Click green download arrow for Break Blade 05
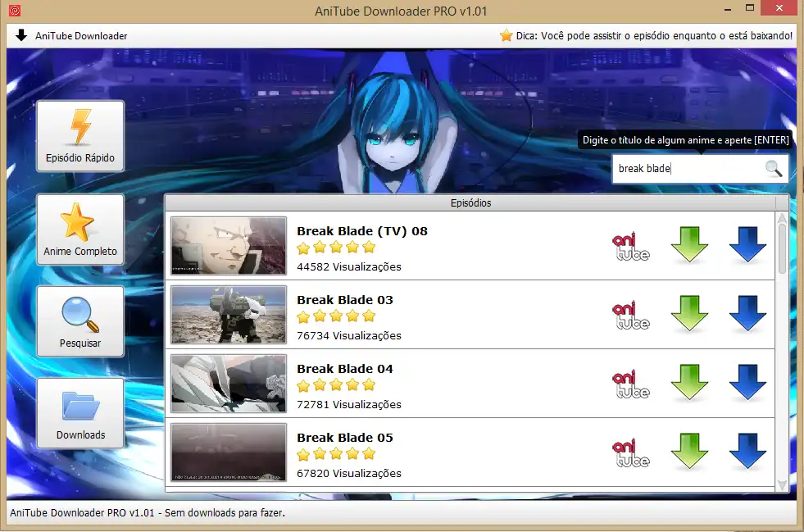 689,451
